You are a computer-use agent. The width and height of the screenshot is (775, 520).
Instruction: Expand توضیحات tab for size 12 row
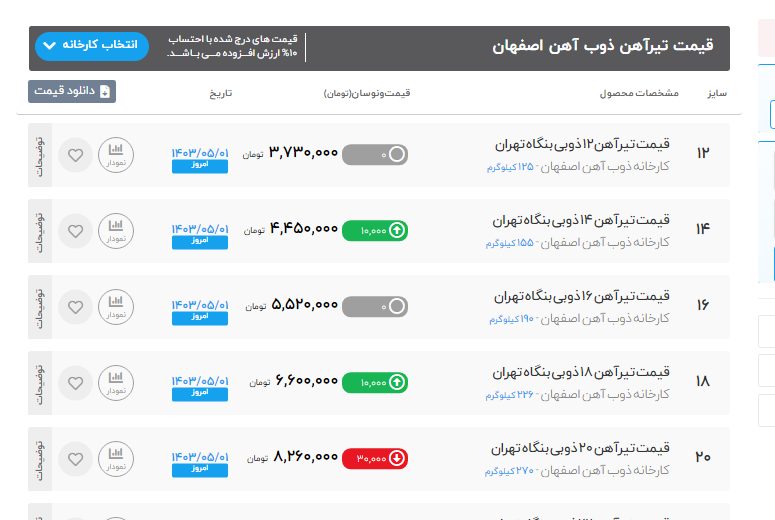pos(40,155)
